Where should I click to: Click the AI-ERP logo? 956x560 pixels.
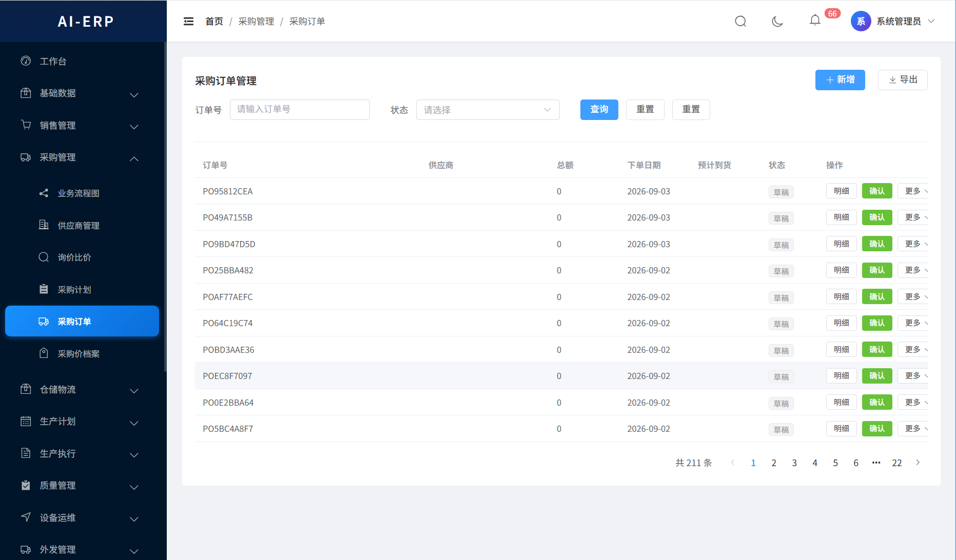click(86, 22)
